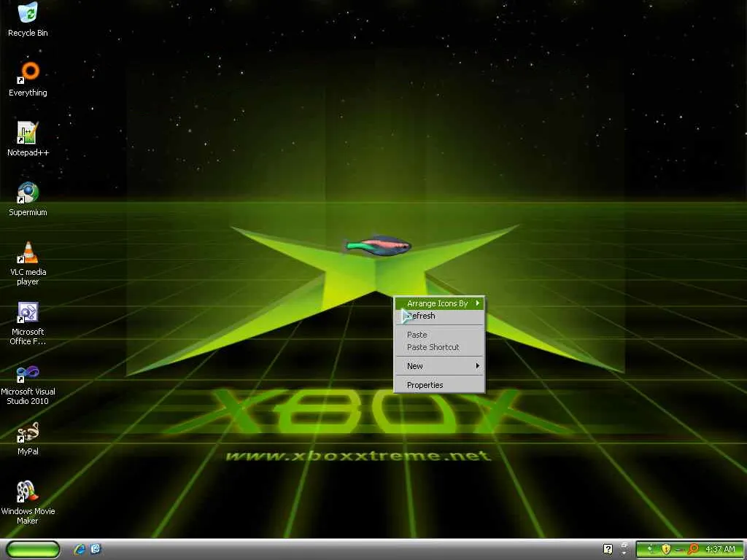Select the Microsoft Office shortcut icon

(x=28, y=323)
